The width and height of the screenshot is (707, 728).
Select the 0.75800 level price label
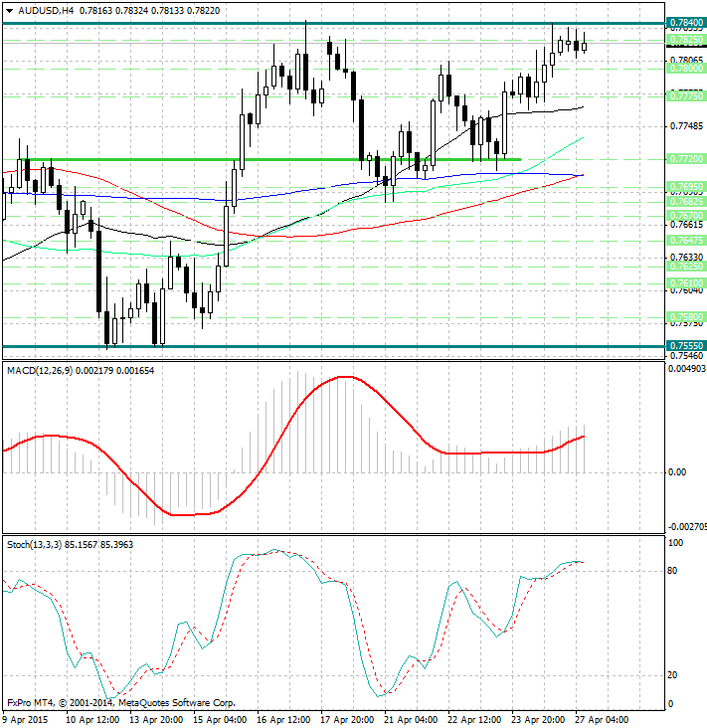pyautogui.click(x=686, y=317)
